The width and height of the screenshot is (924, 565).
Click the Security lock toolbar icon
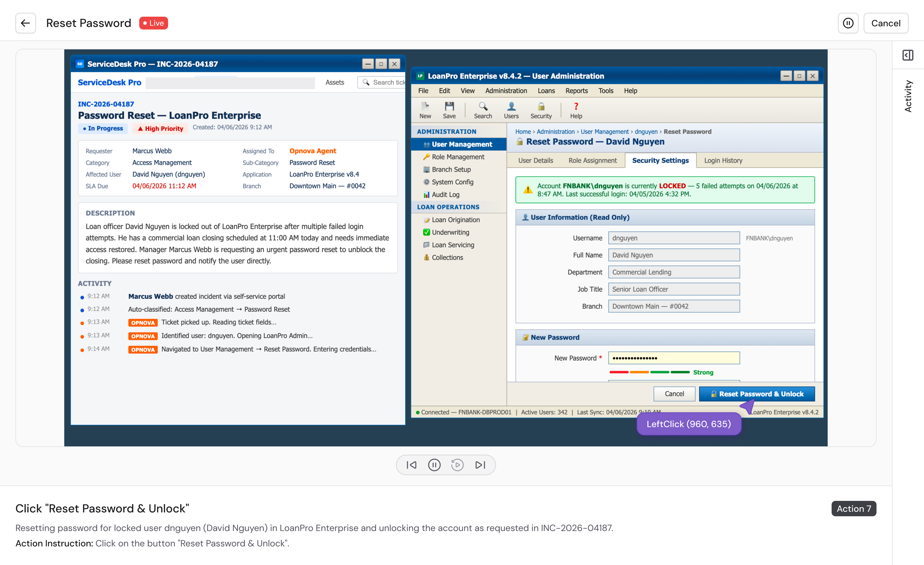(541, 110)
